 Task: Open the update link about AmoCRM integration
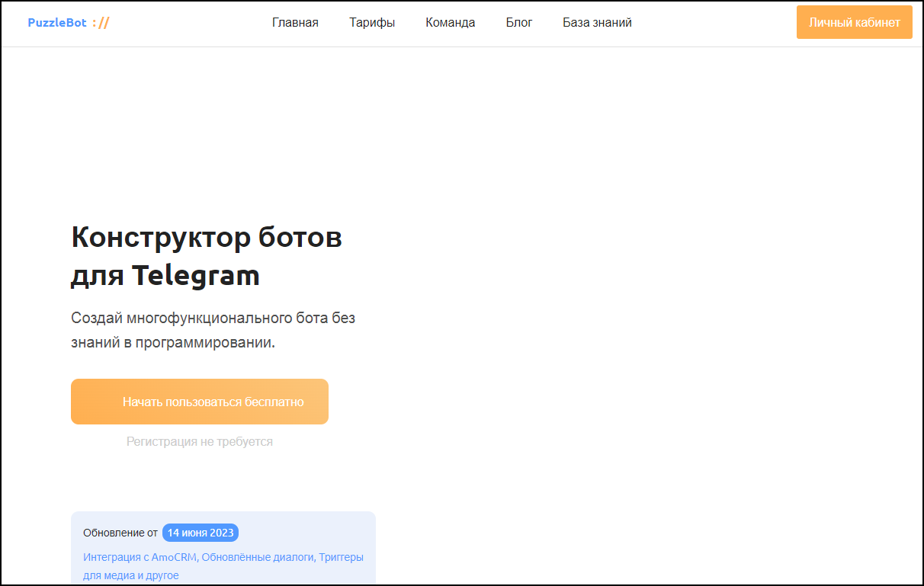(223, 566)
